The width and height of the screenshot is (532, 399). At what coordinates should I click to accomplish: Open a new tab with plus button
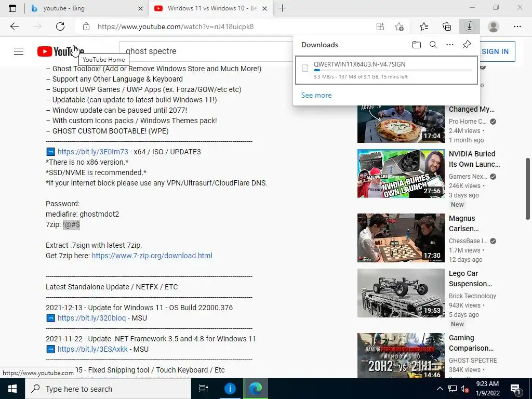tap(282, 8)
